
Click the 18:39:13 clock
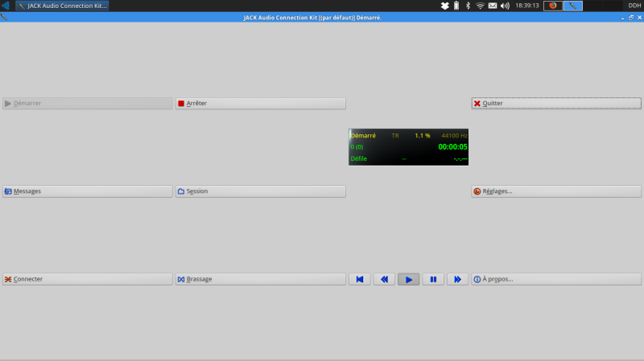point(527,6)
